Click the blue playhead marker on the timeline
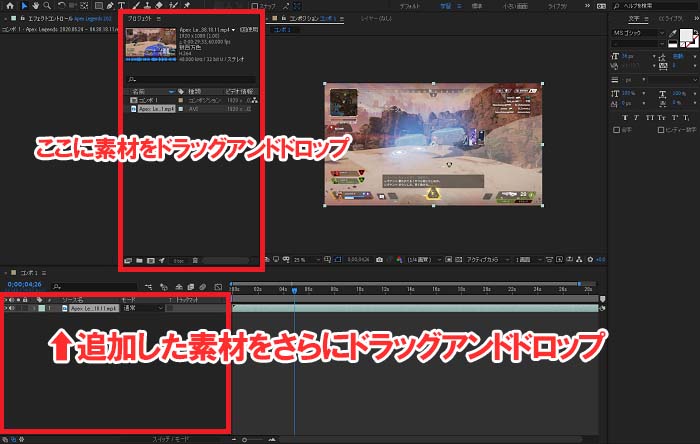The width and height of the screenshot is (700, 444). (x=295, y=290)
